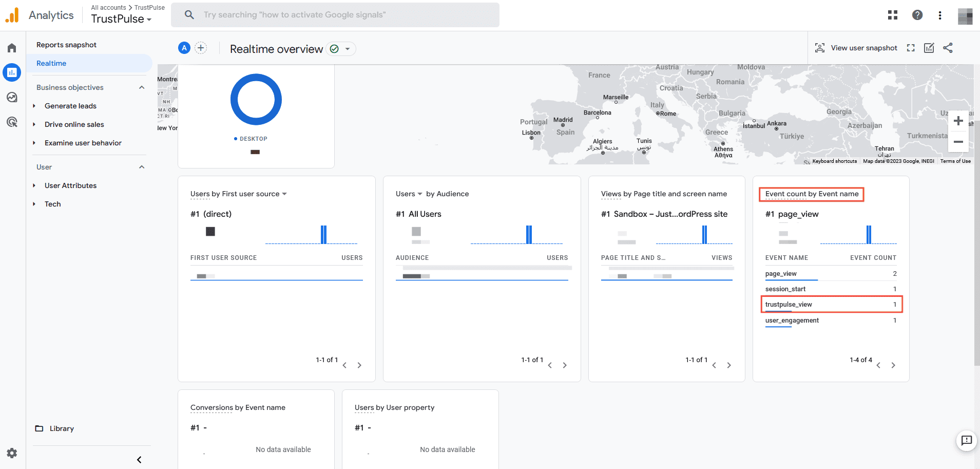This screenshot has width=980, height=469.
Task: Open the Explore icon in left rail
Action: click(x=12, y=97)
